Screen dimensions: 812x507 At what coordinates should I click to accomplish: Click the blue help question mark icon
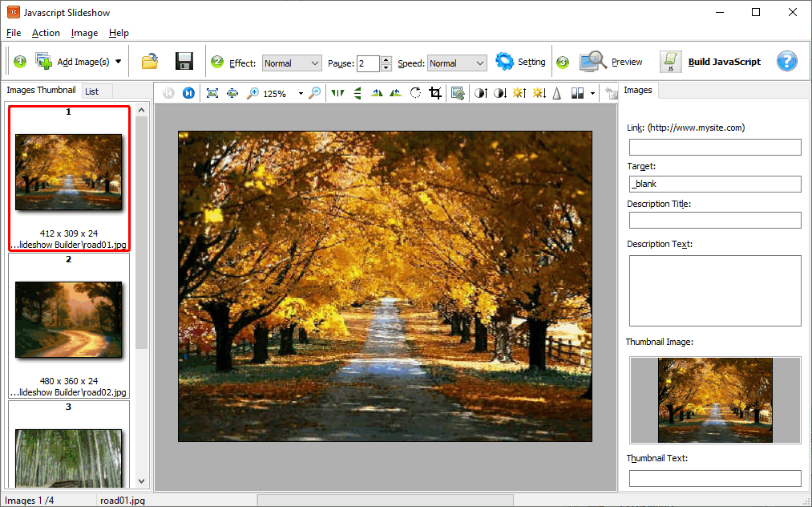pos(787,62)
